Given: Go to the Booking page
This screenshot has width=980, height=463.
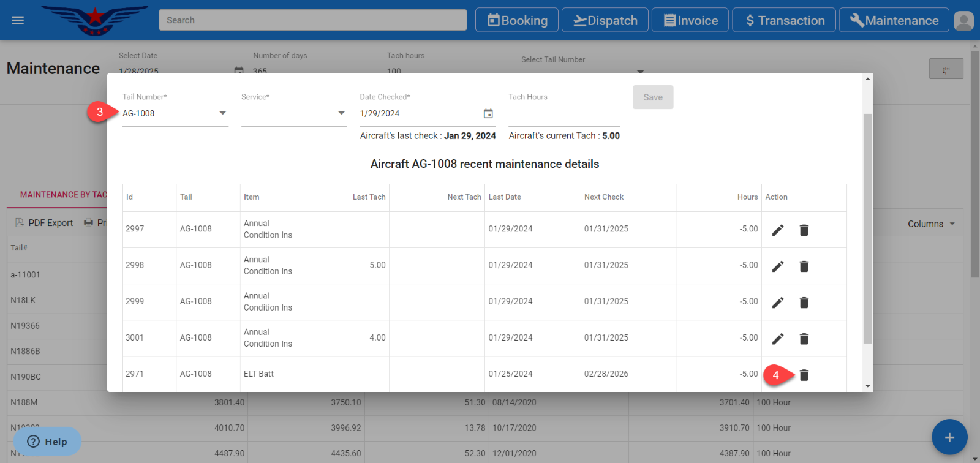Looking at the screenshot, I should click(517, 20).
